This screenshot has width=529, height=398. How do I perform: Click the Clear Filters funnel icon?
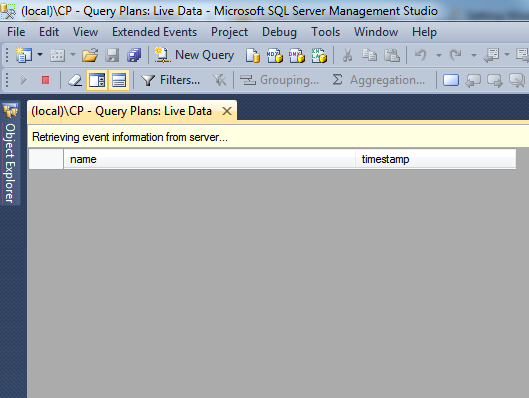pos(219,80)
